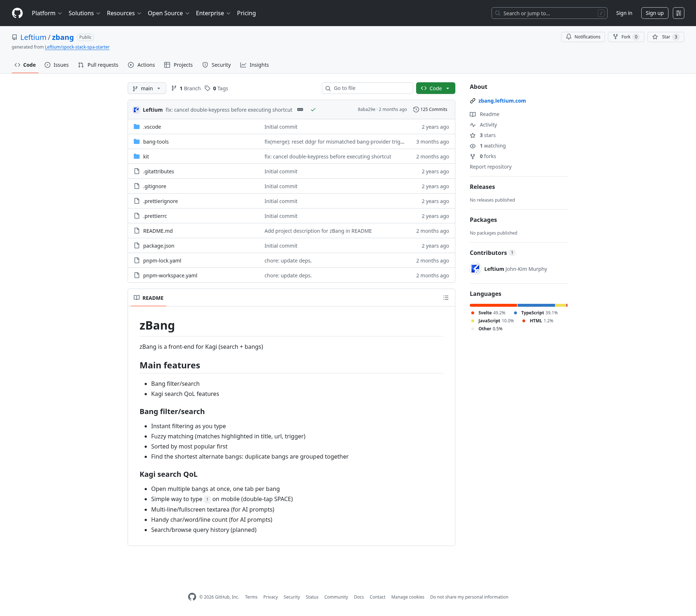
Task: Click the Fork button
Action: 626,37
